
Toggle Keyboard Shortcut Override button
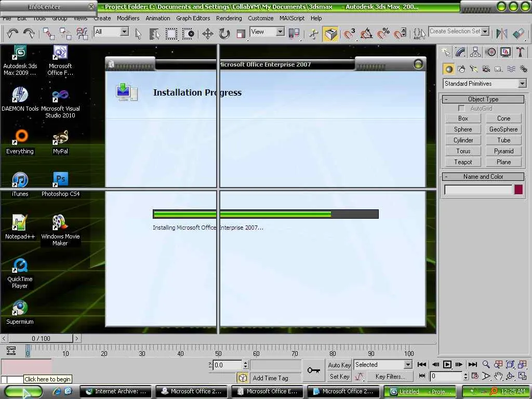pyautogui.click(x=330, y=34)
